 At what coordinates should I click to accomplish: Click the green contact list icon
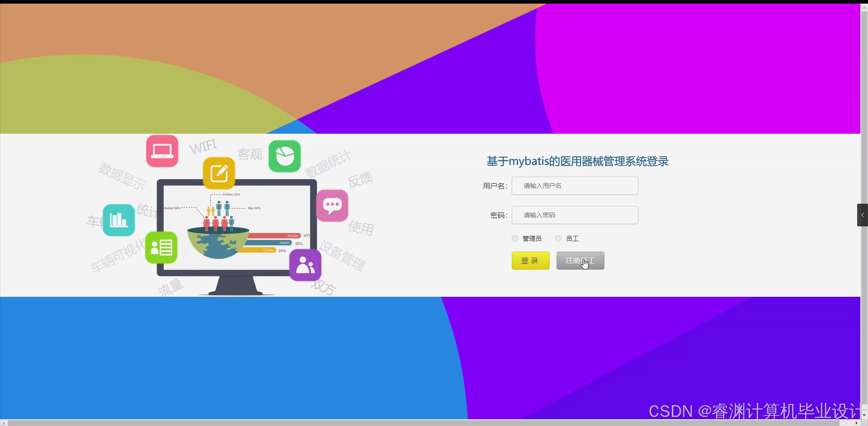point(161,247)
